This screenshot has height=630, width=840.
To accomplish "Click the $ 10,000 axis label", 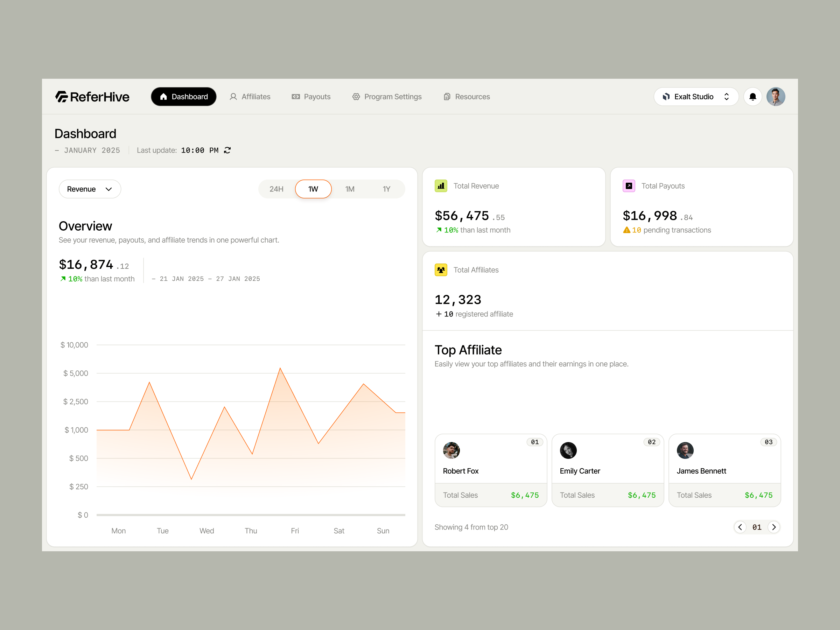I will pyautogui.click(x=75, y=345).
